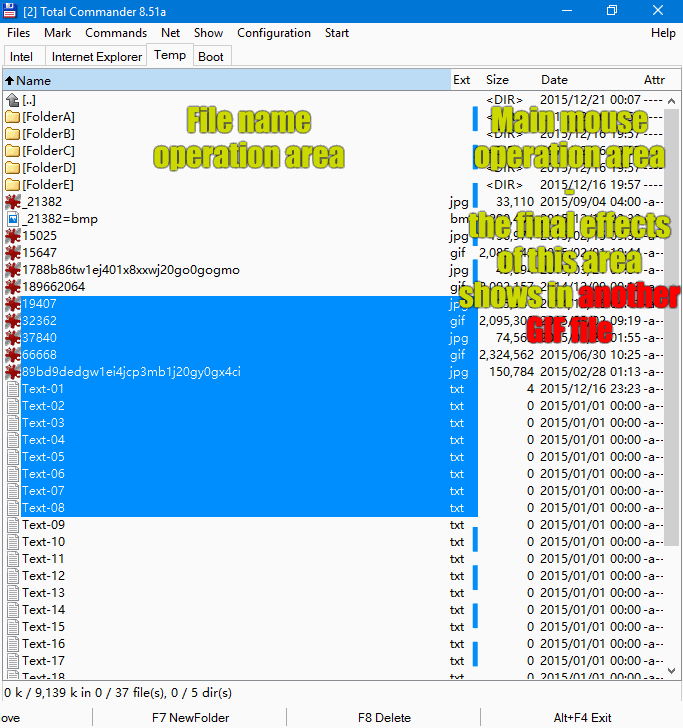Click the status bar file count text
This screenshot has height=728, width=683.
click(x=118, y=693)
